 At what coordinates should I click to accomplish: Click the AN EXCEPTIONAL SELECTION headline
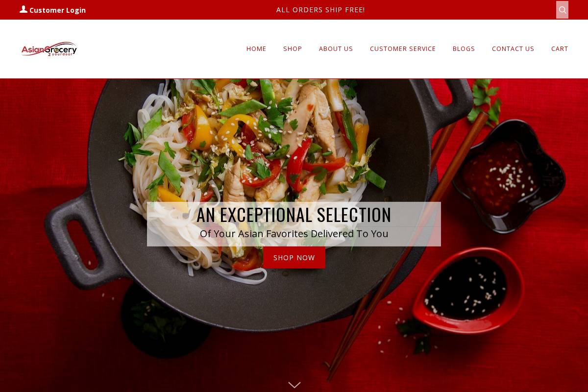[x=294, y=215]
